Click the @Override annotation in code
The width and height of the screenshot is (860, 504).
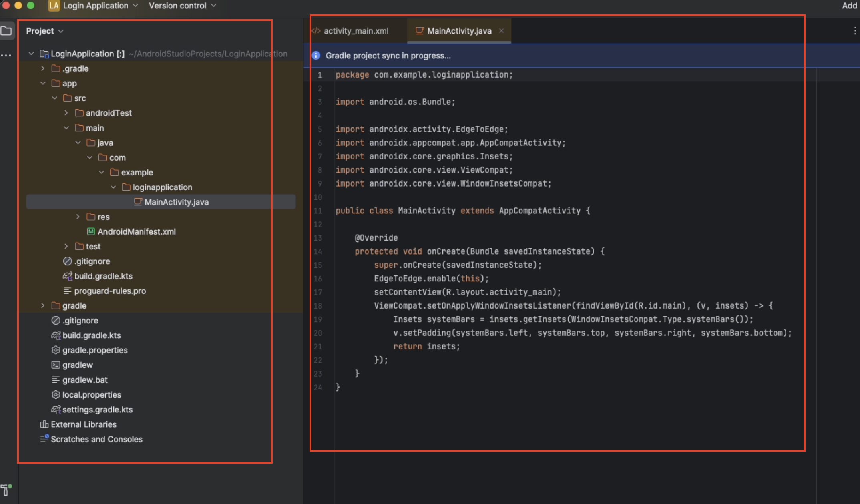coord(376,238)
